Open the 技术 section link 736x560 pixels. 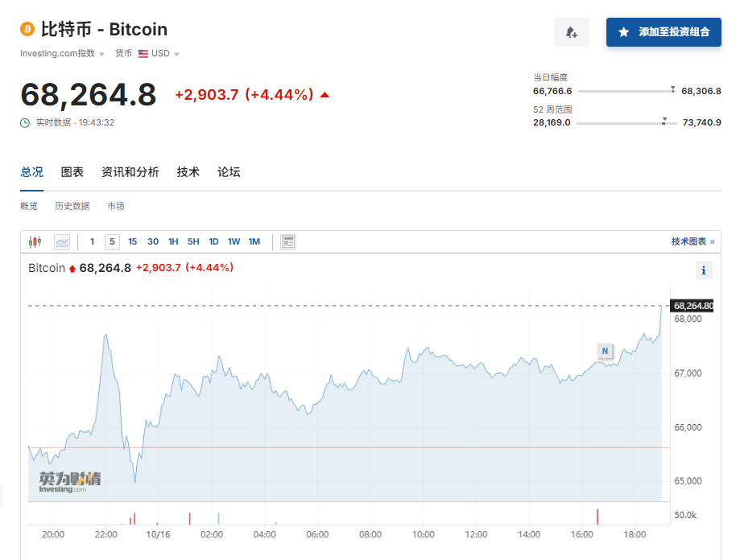pyautogui.click(x=188, y=172)
